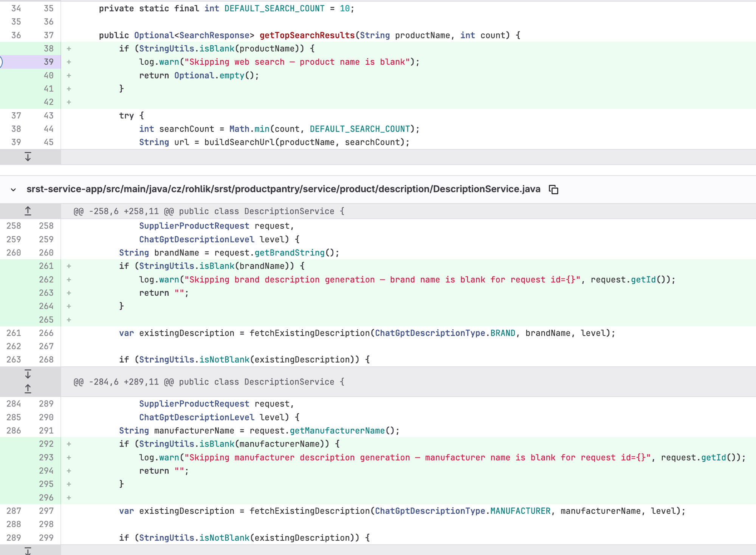This screenshot has height=555, width=756.
Task: Copy the DescriptionService.java file path
Action: point(553,189)
